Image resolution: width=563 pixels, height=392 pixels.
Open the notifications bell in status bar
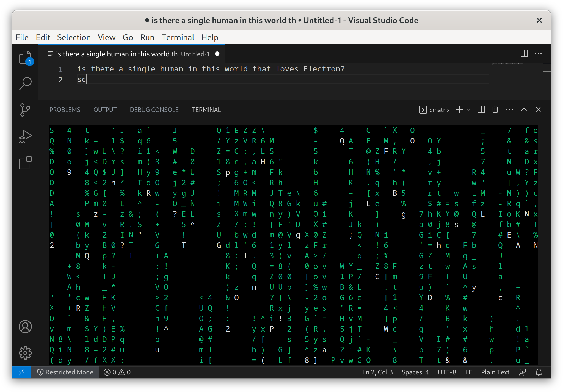538,372
